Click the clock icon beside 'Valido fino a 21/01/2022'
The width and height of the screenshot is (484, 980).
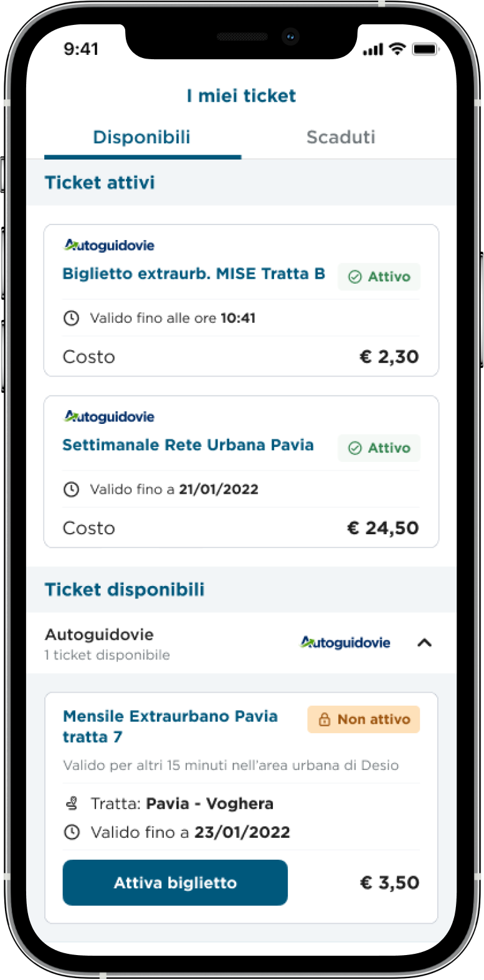pyautogui.click(x=72, y=490)
